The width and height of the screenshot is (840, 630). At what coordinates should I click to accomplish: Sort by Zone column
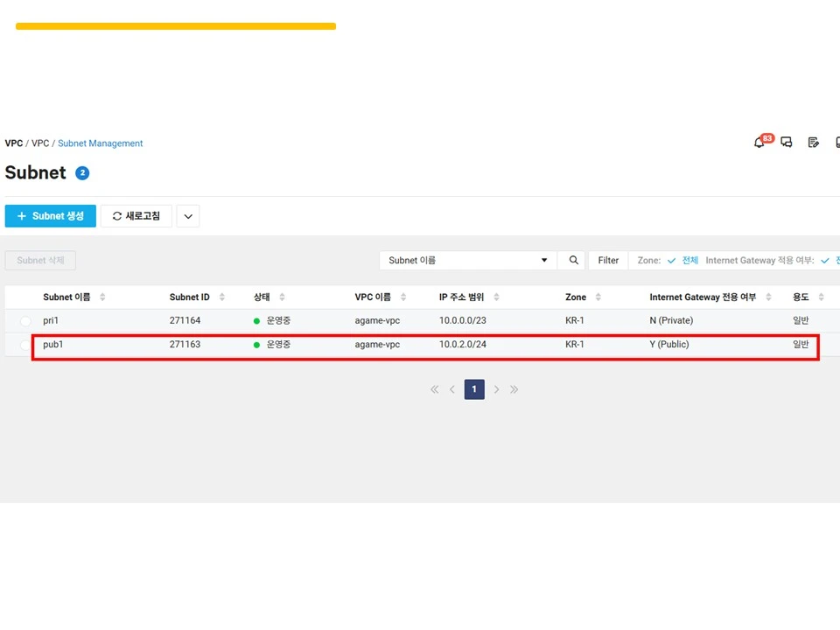(x=598, y=297)
